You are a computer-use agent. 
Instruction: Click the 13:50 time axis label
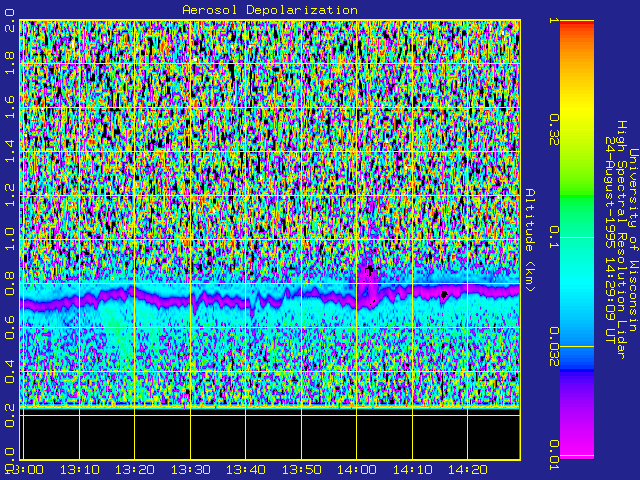coord(301,469)
